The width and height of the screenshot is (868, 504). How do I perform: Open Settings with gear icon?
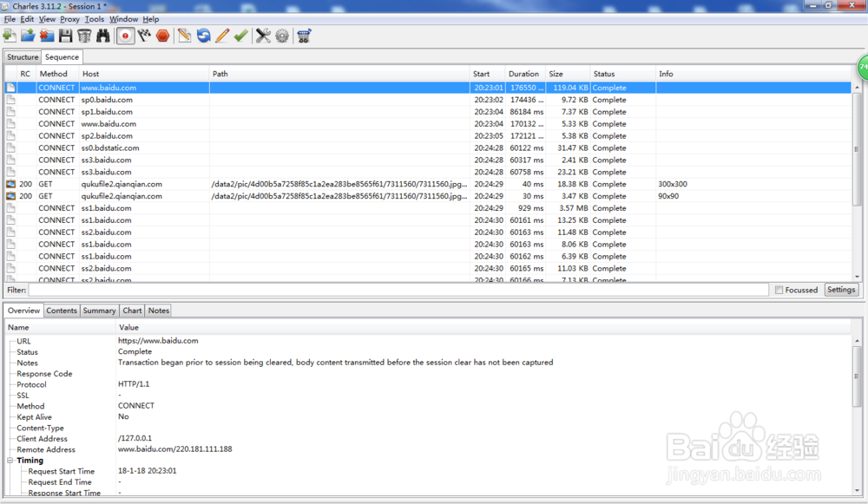point(282,36)
